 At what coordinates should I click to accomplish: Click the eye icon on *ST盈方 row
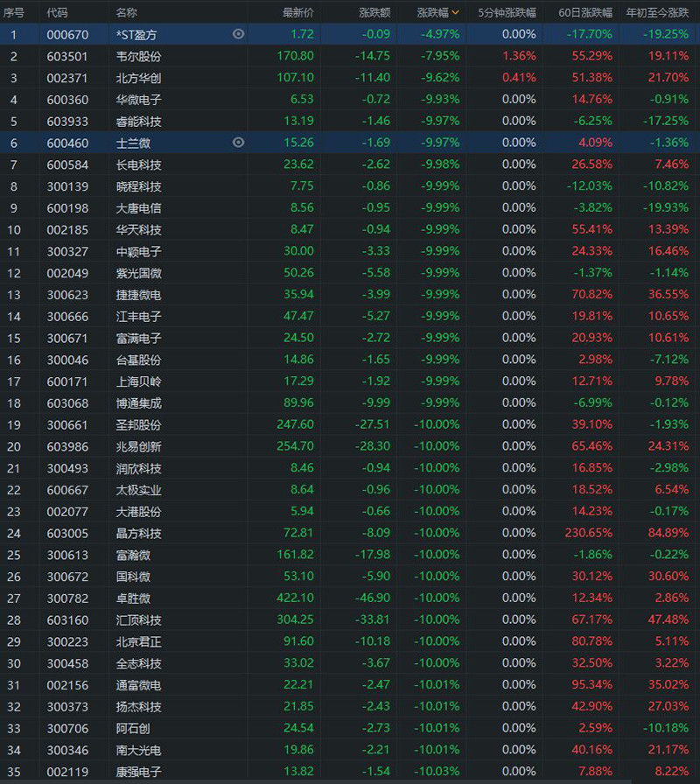point(239,34)
